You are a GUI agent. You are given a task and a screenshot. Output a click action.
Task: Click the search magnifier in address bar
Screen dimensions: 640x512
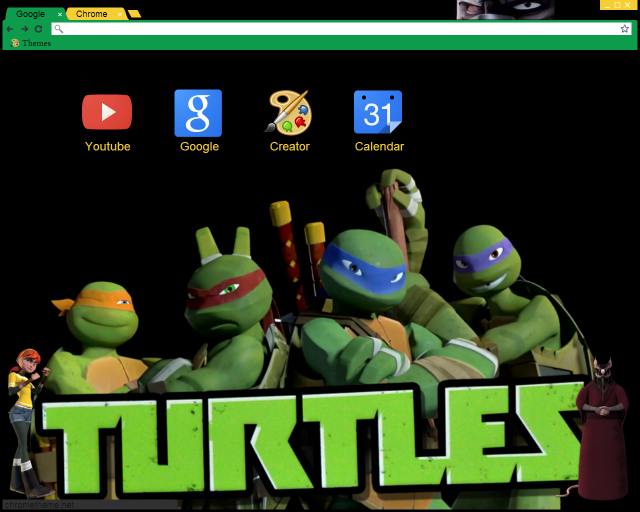click(x=59, y=29)
